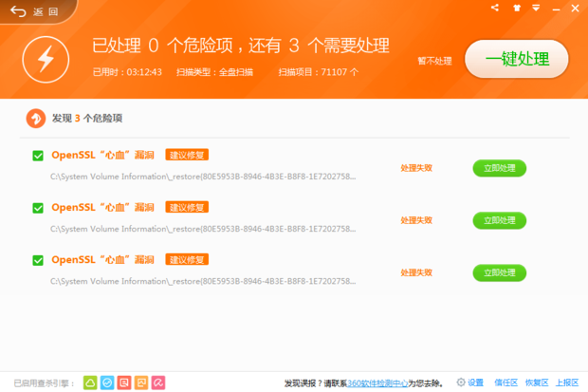
Task: Open the 恢复区 recovery zone link
Action: click(537, 383)
